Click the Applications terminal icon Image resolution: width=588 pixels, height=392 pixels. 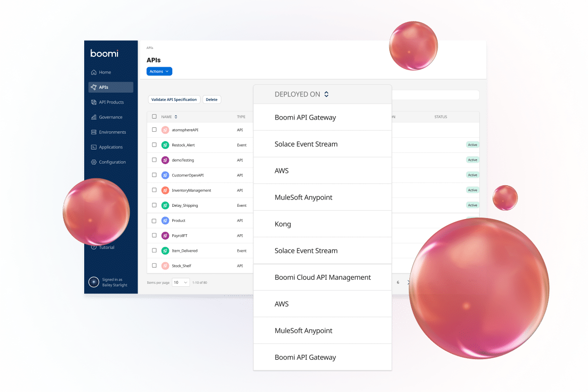click(94, 147)
